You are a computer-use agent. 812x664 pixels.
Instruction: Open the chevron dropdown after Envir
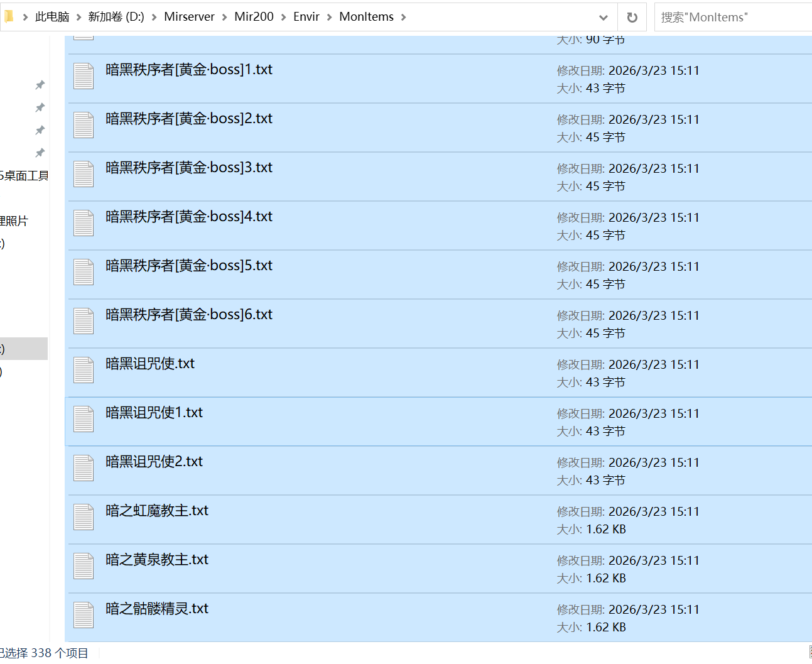pyautogui.click(x=330, y=18)
